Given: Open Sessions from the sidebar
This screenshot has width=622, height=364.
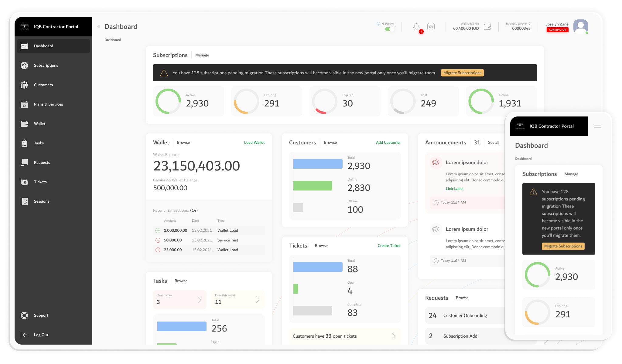Looking at the screenshot, I should click(41, 201).
